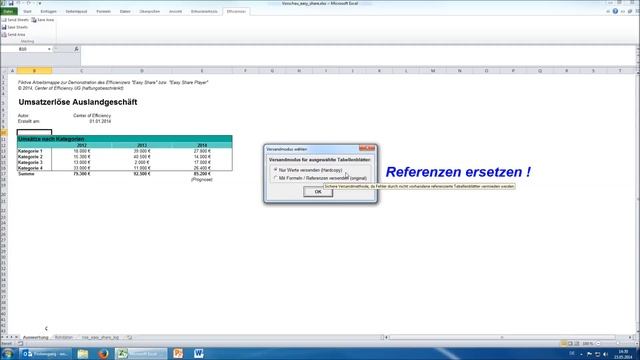The height and width of the screenshot is (360, 640).
Task: Open the Excel Help question mark icon
Action: pyautogui.click(x=615, y=11)
